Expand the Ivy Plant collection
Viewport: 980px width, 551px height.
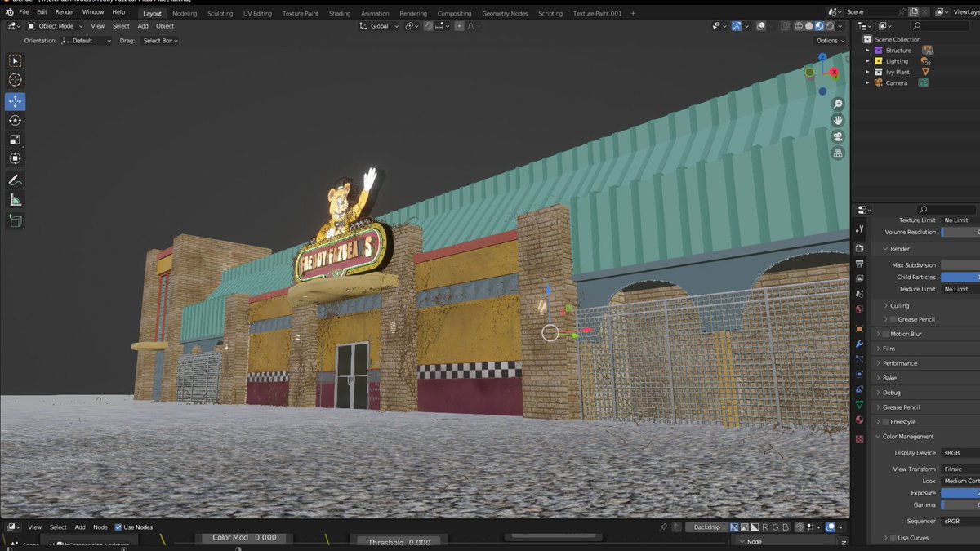(x=867, y=72)
